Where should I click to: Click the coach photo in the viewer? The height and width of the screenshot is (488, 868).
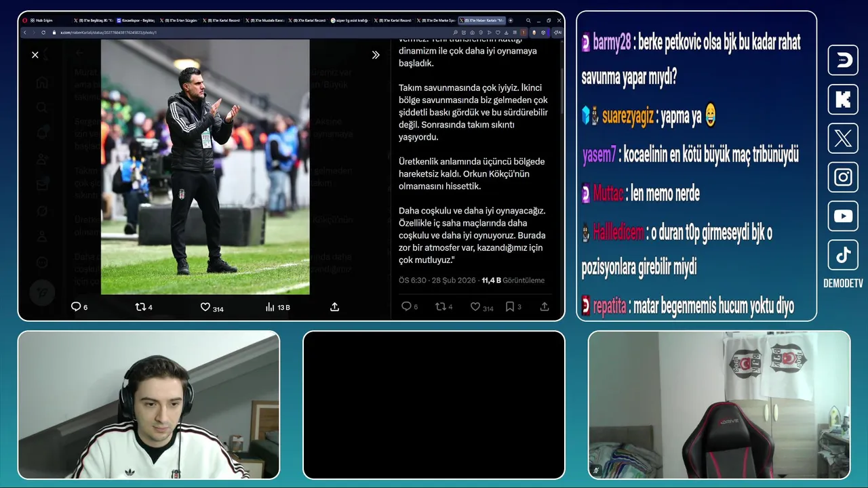(x=205, y=167)
